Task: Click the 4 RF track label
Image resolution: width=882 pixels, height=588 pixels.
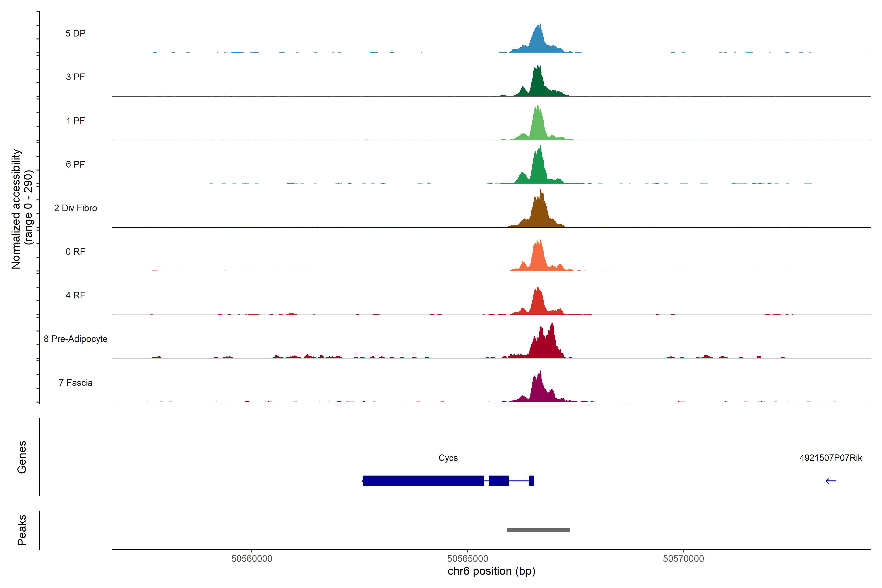Action: tap(75, 295)
